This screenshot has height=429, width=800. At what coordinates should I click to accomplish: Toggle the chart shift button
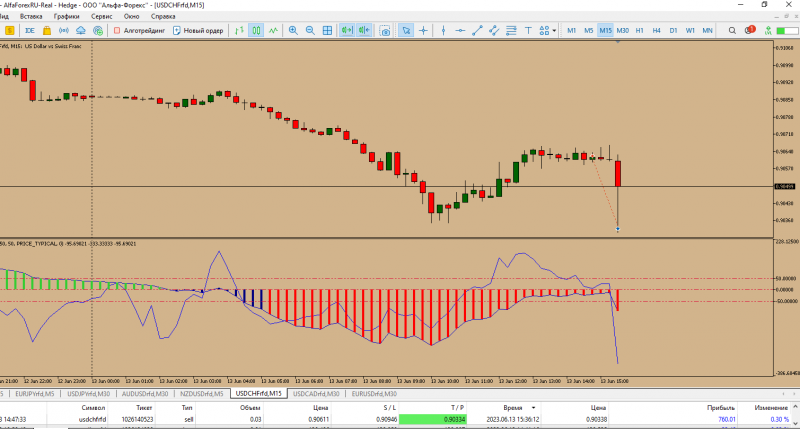(x=364, y=31)
